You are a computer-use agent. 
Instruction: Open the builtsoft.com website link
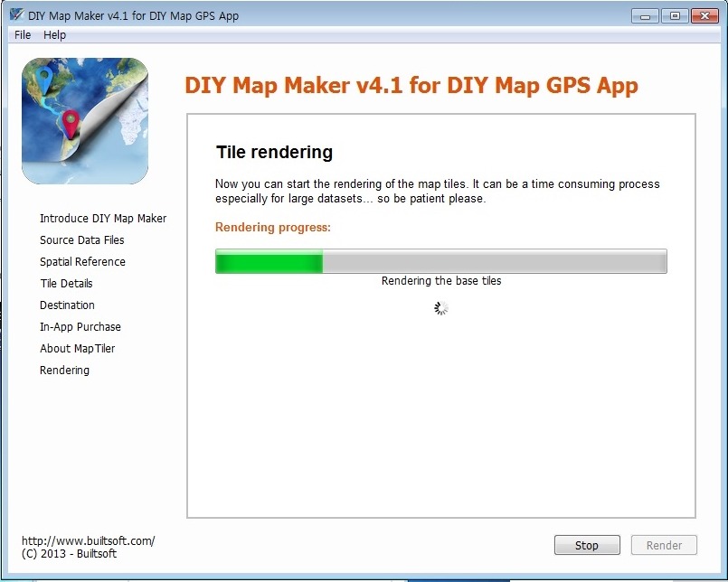(89, 540)
